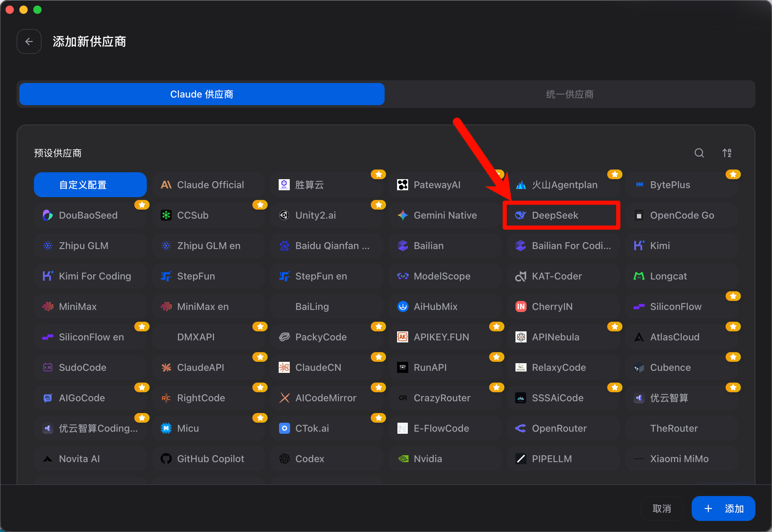Pick RightCode provider
This screenshot has width=772, height=532.
[208, 398]
